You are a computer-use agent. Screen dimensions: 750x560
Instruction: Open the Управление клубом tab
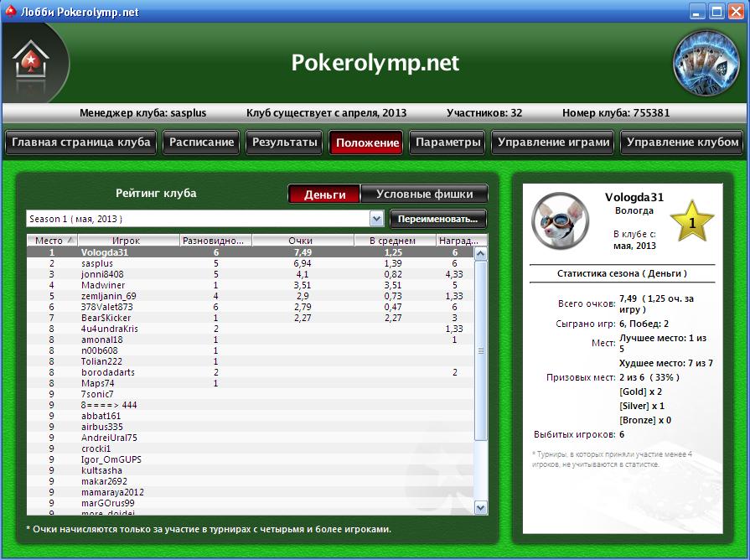click(x=683, y=143)
